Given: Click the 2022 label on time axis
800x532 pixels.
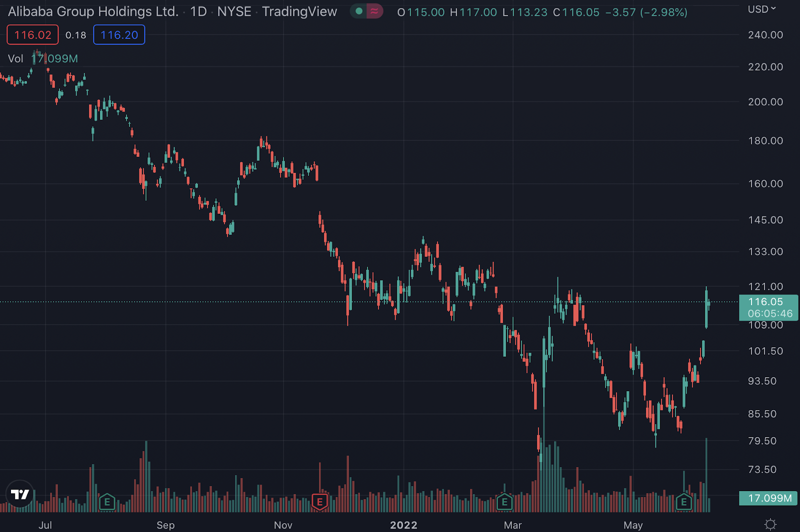Looking at the screenshot, I should 403,525.
